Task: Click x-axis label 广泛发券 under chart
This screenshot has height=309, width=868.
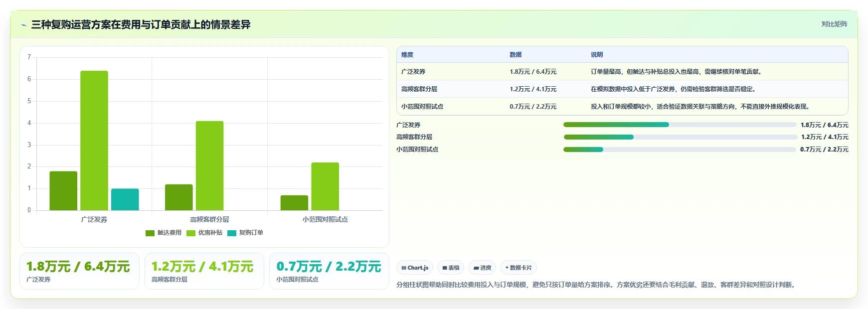Action: 94,219
